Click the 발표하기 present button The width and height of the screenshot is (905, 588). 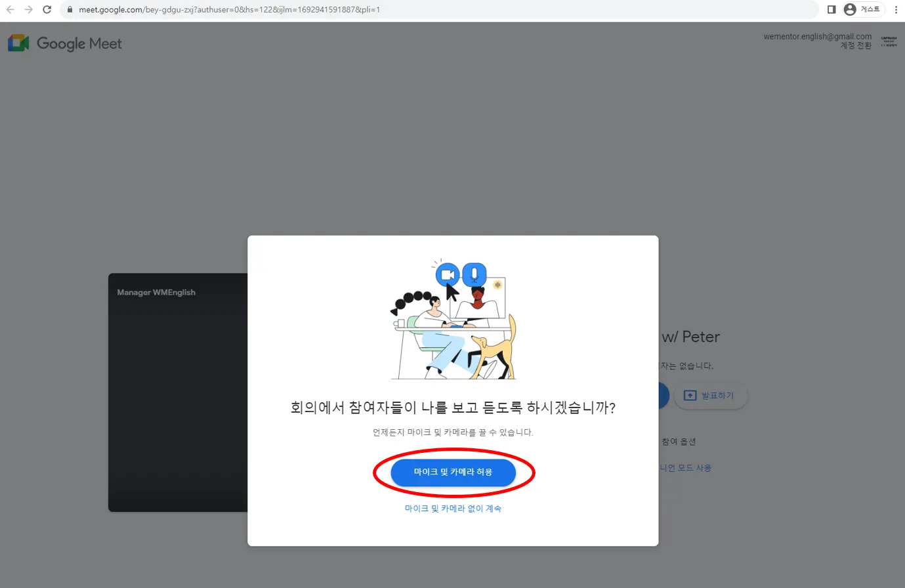pos(710,396)
